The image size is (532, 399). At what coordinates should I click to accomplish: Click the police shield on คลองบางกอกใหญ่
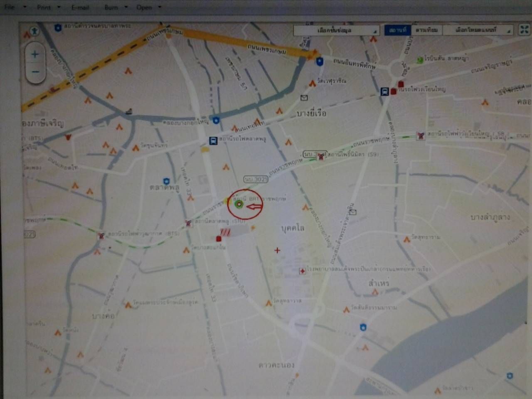[x=216, y=121]
